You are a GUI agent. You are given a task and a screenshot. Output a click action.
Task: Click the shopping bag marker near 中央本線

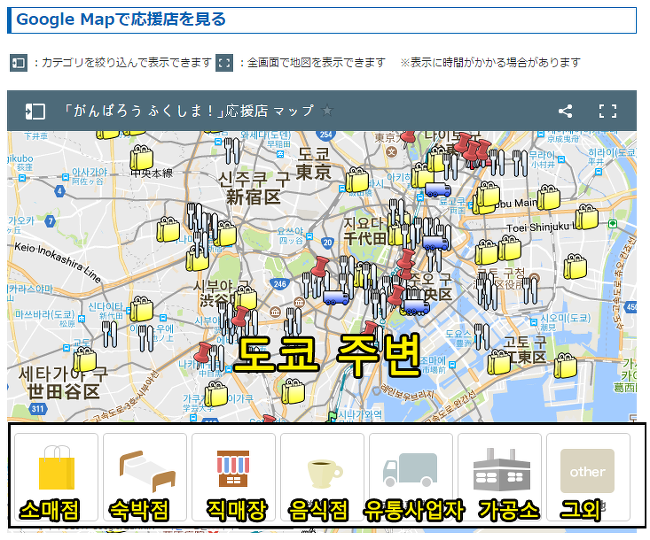[x=141, y=158]
